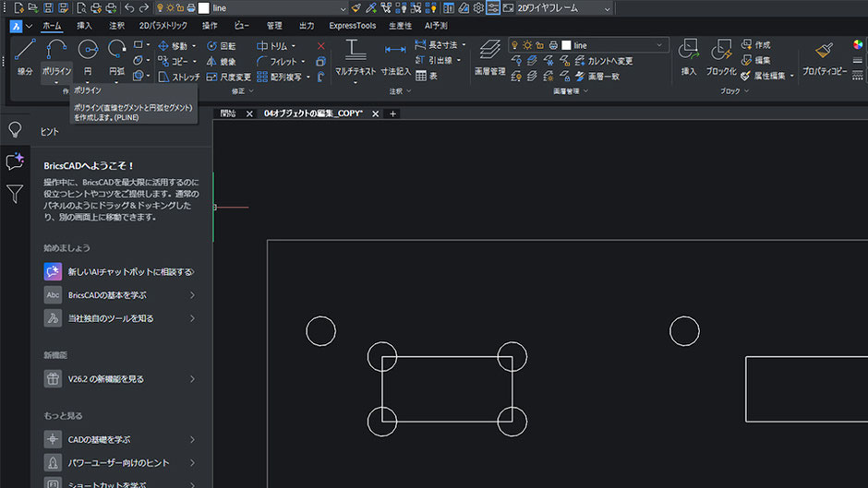Click the トリム (Trim) tool
The width and height of the screenshot is (868, 488).
272,46
